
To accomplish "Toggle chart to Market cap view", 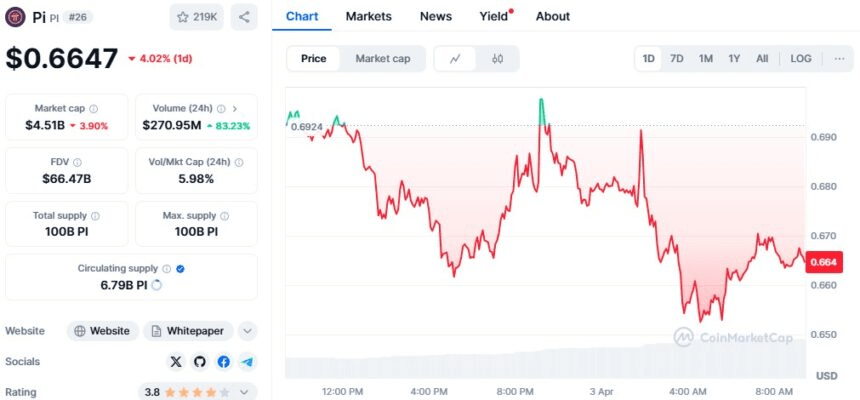I will point(382,59).
